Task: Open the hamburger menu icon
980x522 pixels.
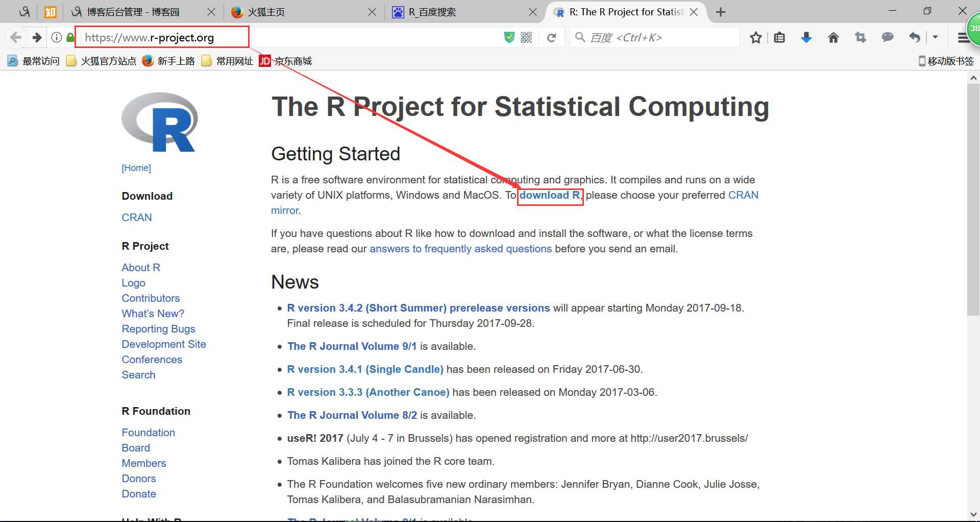Action: (962, 37)
